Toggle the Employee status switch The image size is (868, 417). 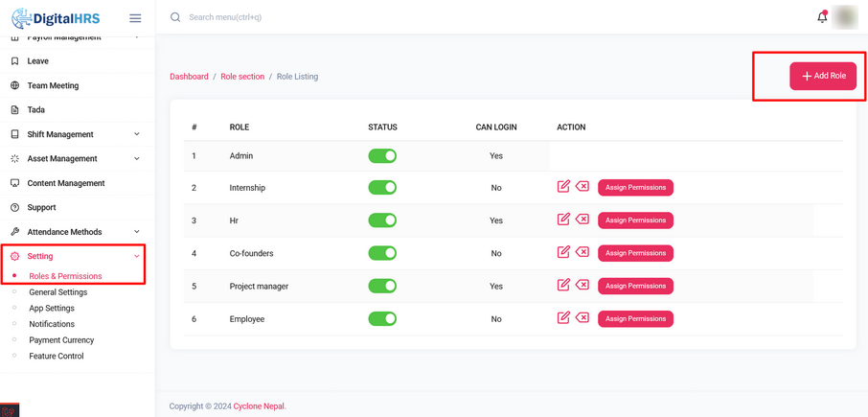tap(382, 318)
